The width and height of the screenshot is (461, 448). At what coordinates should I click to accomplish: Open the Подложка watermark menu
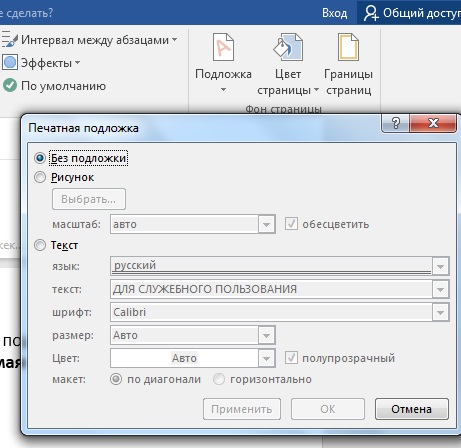click(223, 63)
